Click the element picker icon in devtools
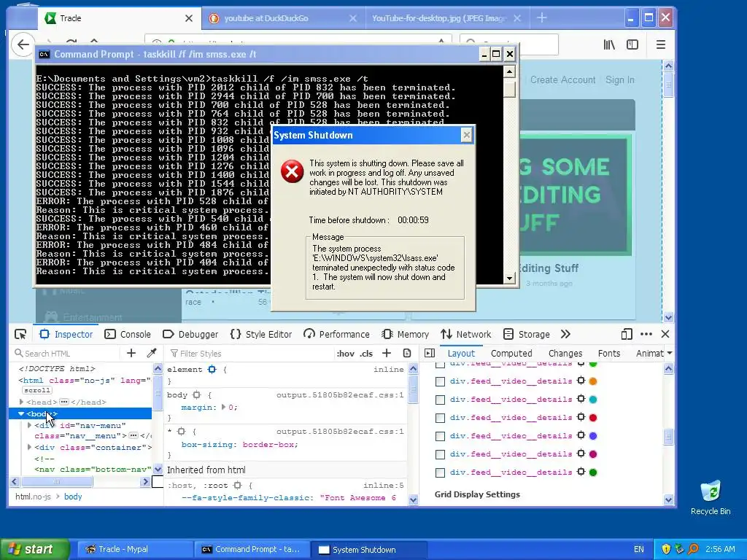Viewport: 747px width, 560px height. (20, 334)
